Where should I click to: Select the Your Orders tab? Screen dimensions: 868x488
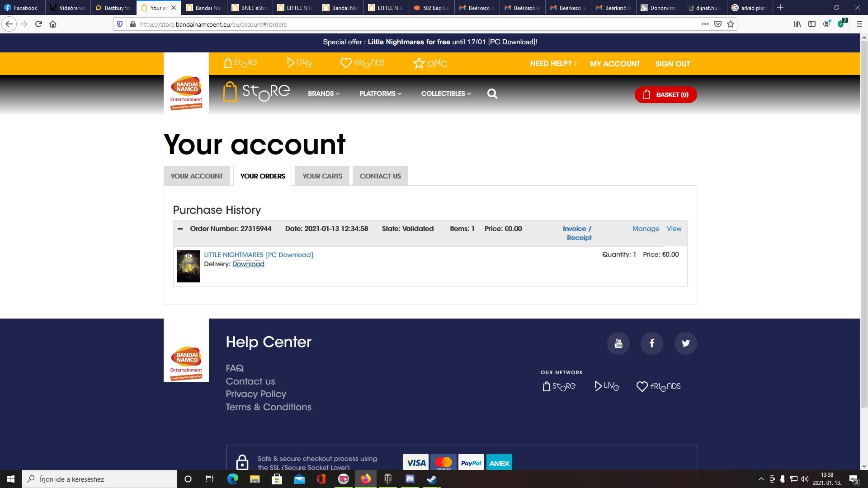[x=263, y=176]
